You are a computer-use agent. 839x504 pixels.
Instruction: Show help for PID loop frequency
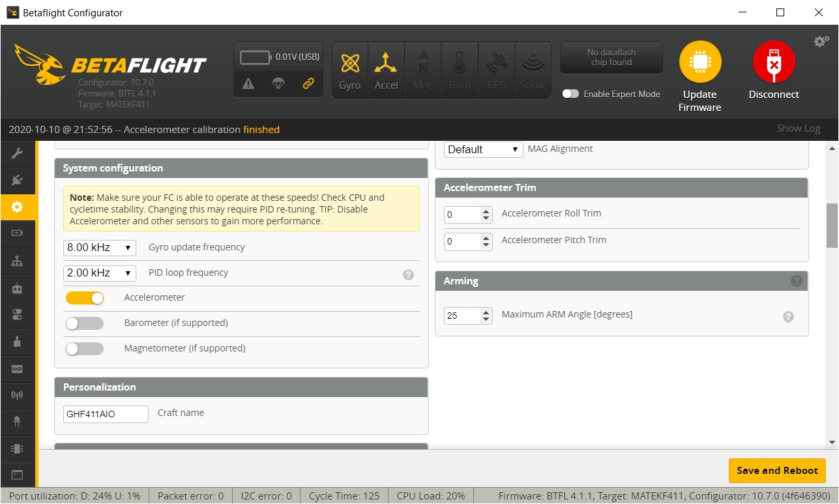pyautogui.click(x=408, y=274)
